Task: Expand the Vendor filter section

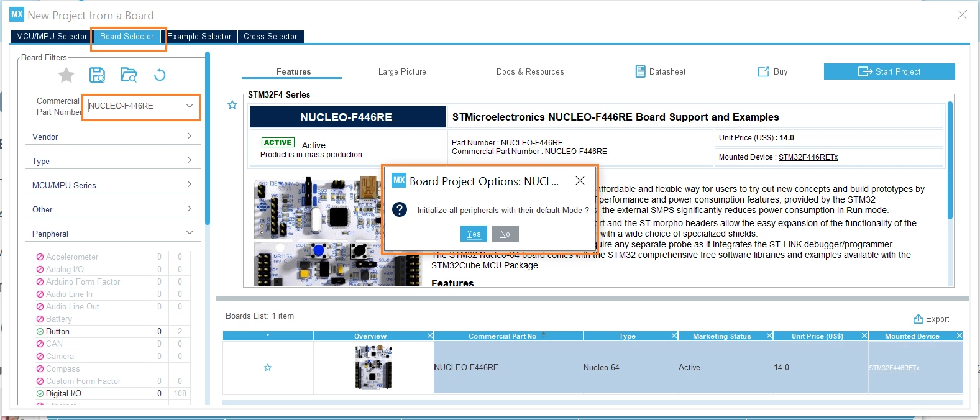Action: [x=112, y=137]
